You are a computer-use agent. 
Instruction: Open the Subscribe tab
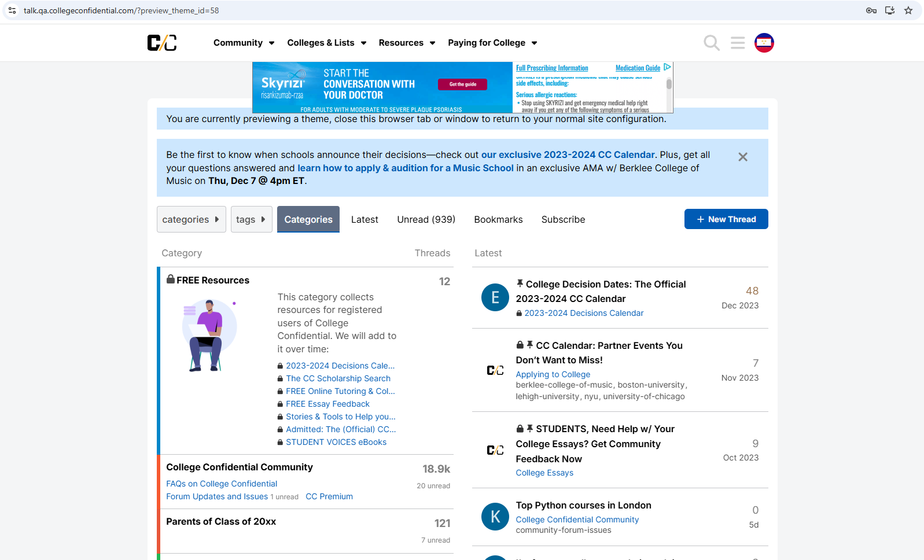tap(564, 219)
